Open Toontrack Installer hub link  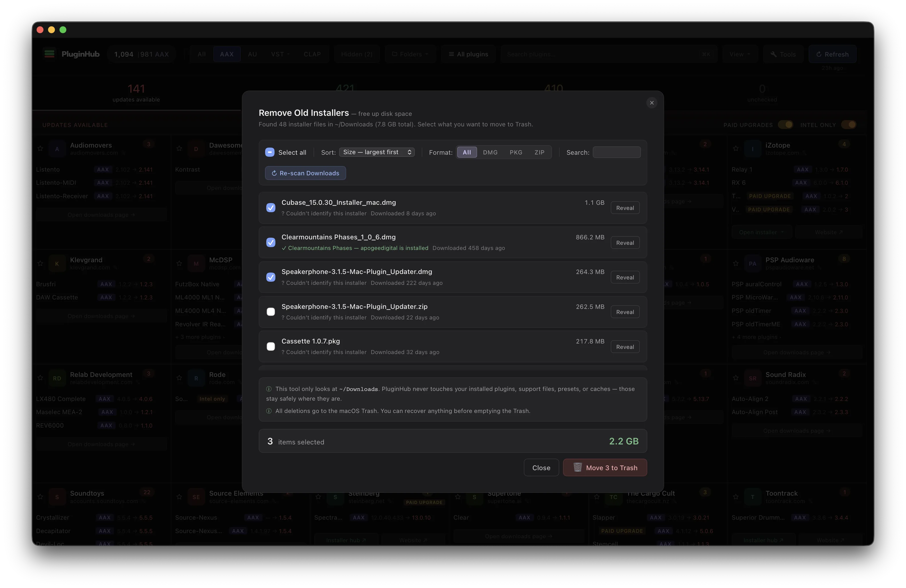(763, 540)
